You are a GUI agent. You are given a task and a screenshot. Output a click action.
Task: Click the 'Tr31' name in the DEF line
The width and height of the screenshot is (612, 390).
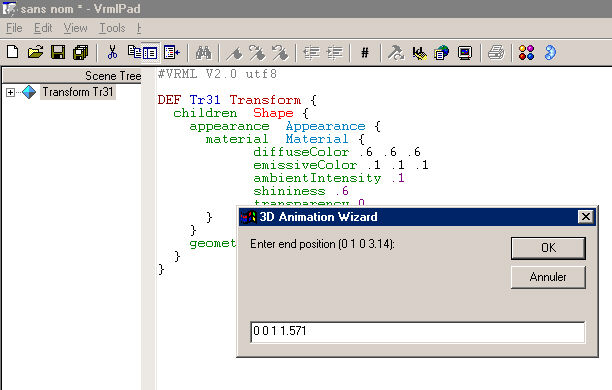(205, 100)
